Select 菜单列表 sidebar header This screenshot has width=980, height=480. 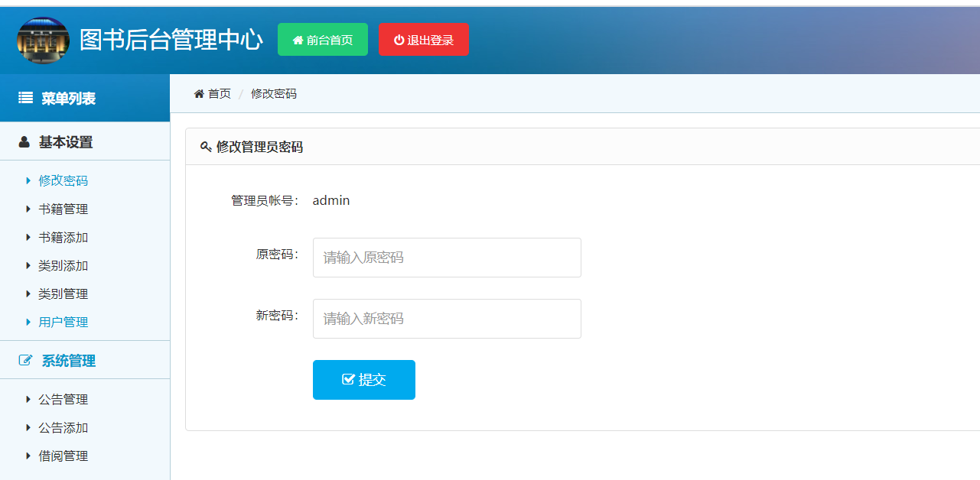tap(85, 98)
